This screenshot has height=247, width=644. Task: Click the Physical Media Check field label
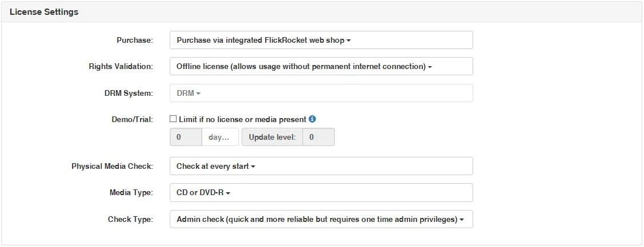point(112,167)
